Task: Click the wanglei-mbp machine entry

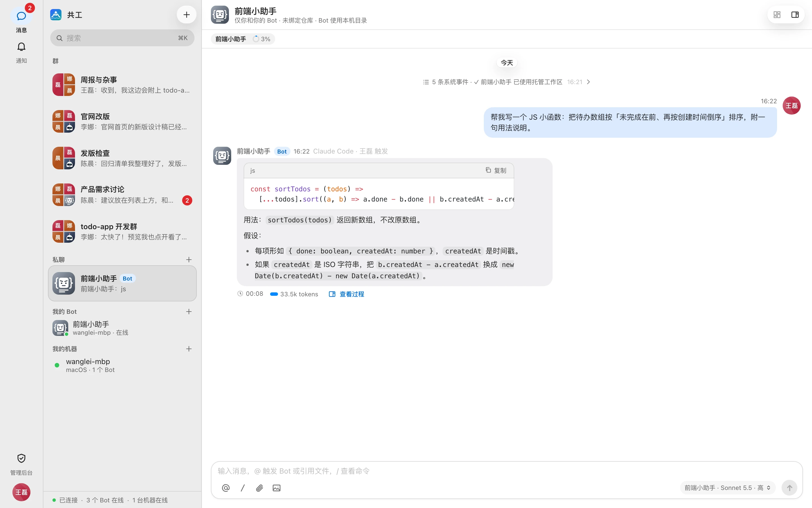Action: [122, 365]
